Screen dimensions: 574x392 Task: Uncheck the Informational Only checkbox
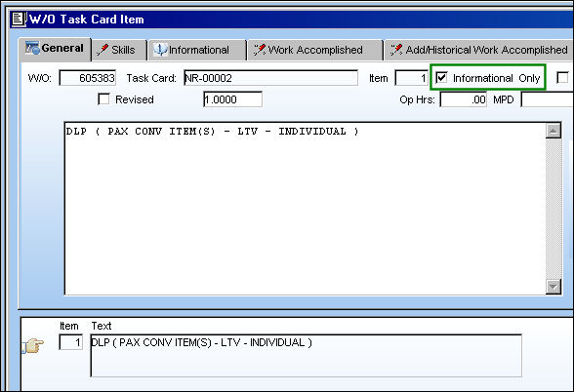point(441,78)
